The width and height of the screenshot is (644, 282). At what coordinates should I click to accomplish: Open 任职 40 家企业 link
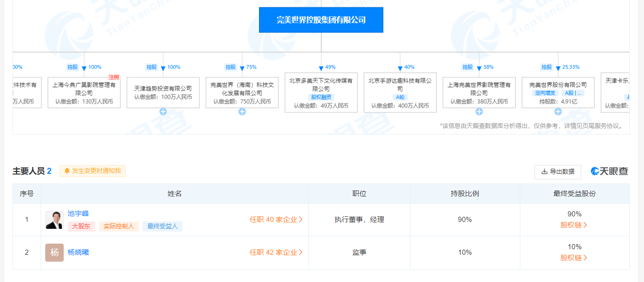[x=276, y=220]
